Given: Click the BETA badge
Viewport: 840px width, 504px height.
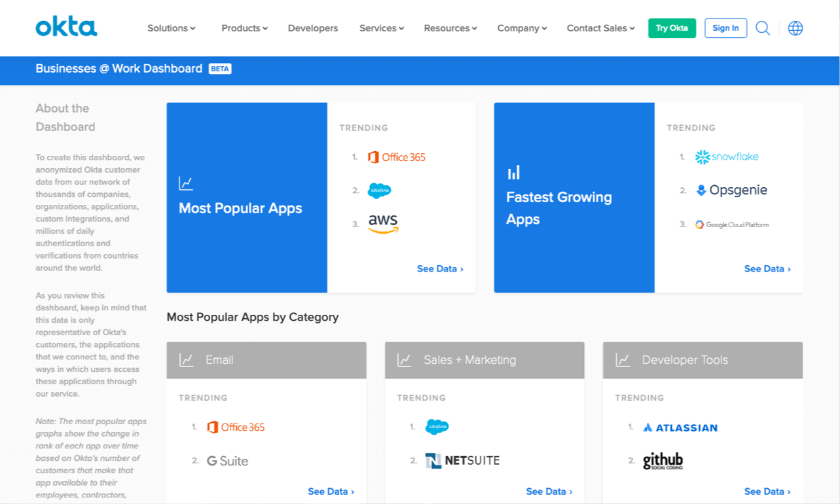Looking at the screenshot, I should pyautogui.click(x=220, y=69).
